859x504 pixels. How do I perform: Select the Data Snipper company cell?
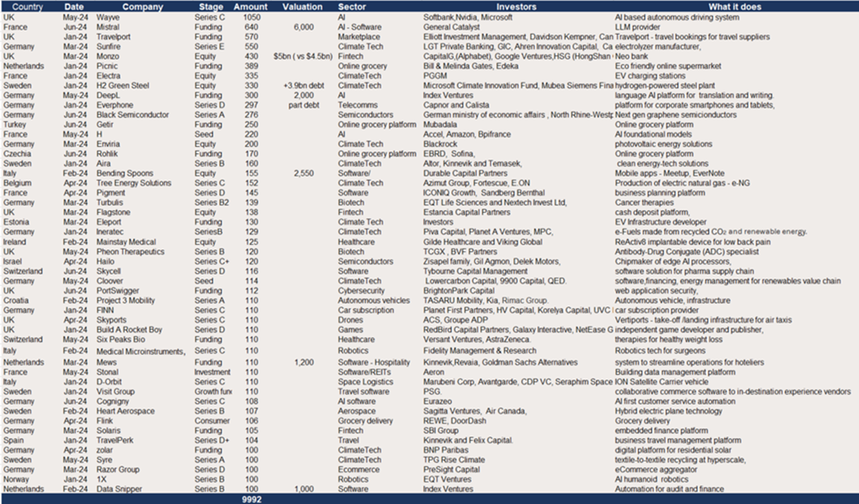pos(119,489)
